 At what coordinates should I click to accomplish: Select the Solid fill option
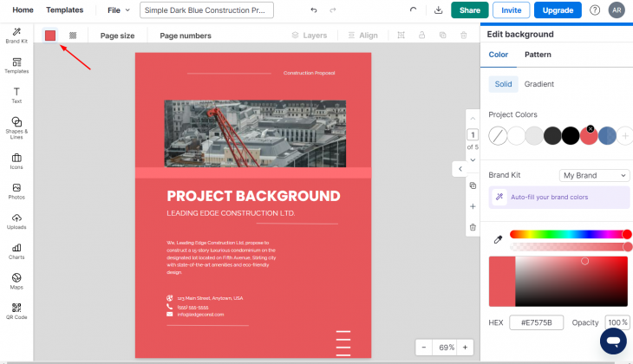coord(504,84)
